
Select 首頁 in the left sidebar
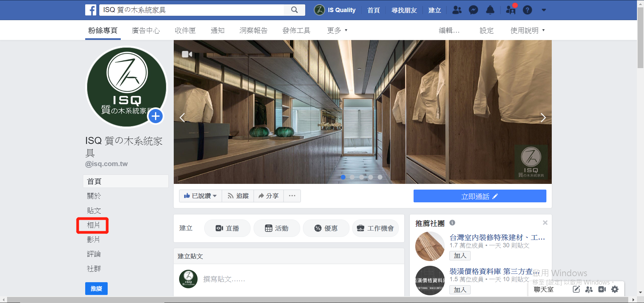tap(126, 181)
